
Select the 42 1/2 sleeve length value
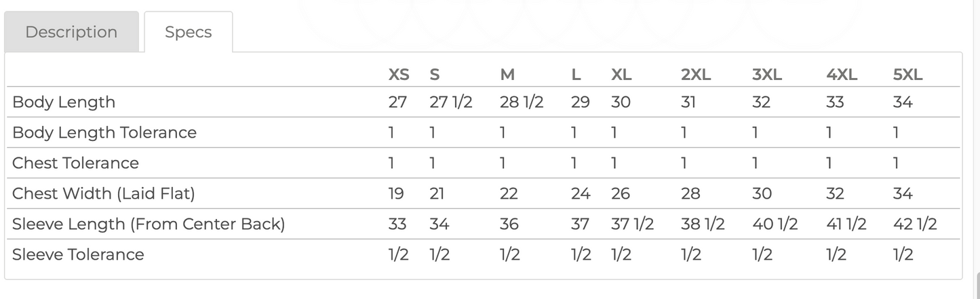[x=915, y=224]
